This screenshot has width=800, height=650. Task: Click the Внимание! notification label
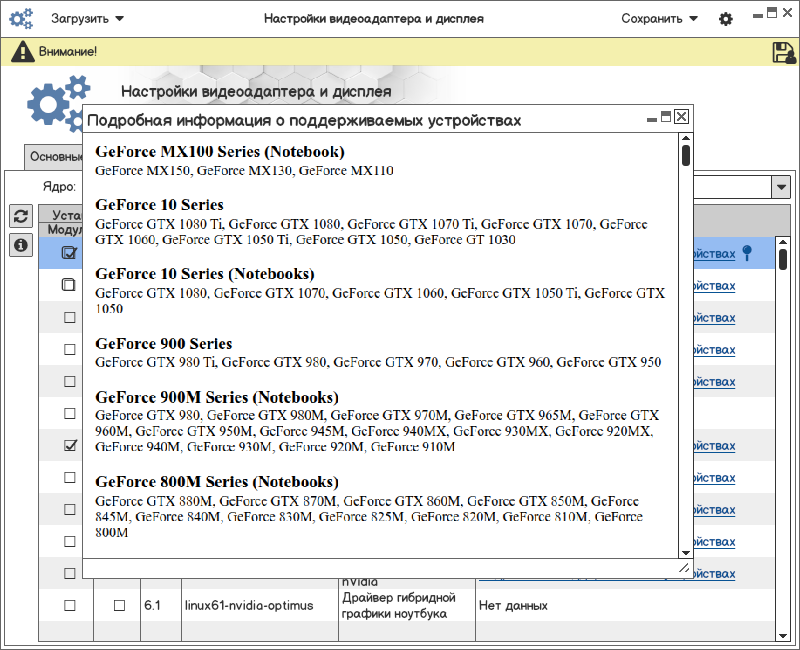[x=68, y=52]
